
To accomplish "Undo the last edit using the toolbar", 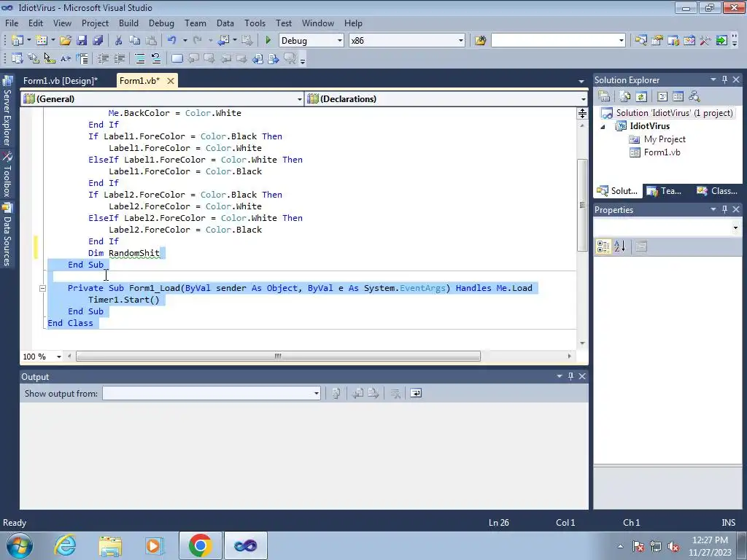I will (x=171, y=41).
